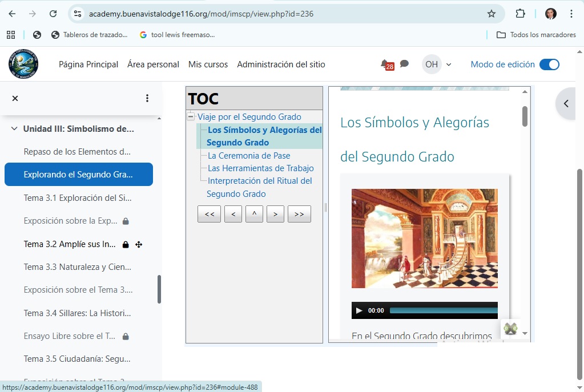Screen dimensions: 584x392
Task: Open La Ceremonia de Pase link
Action: [x=249, y=155]
